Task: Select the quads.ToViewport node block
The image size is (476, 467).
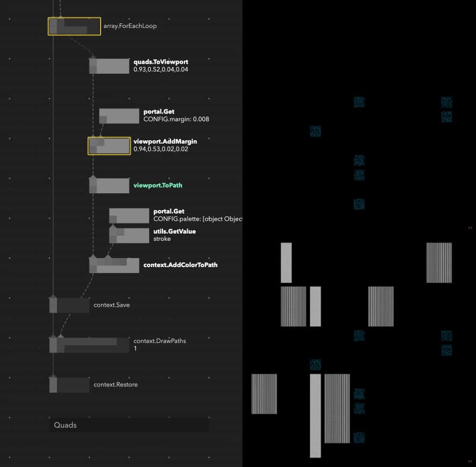Action: 110,66
